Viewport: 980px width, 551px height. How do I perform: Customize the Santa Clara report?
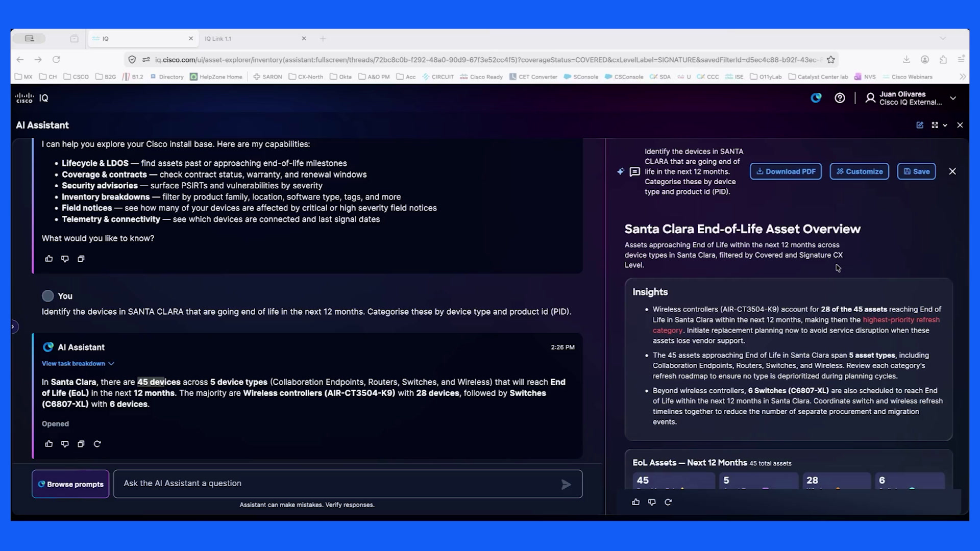(x=860, y=171)
